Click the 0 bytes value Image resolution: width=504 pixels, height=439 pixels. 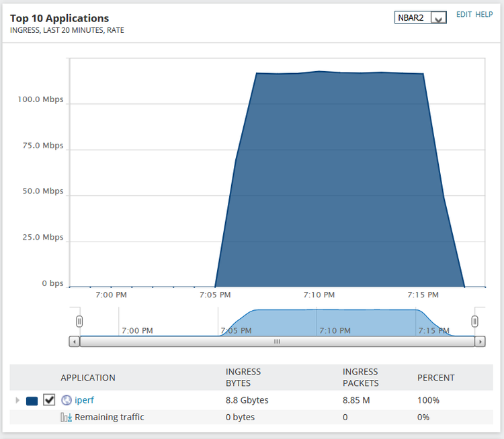click(240, 417)
